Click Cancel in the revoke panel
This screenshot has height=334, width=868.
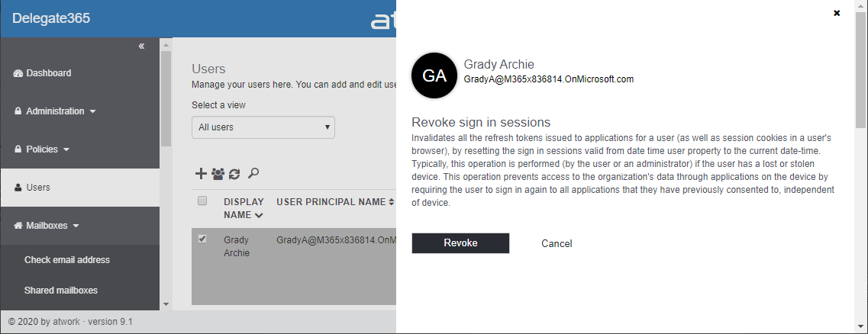pos(557,243)
